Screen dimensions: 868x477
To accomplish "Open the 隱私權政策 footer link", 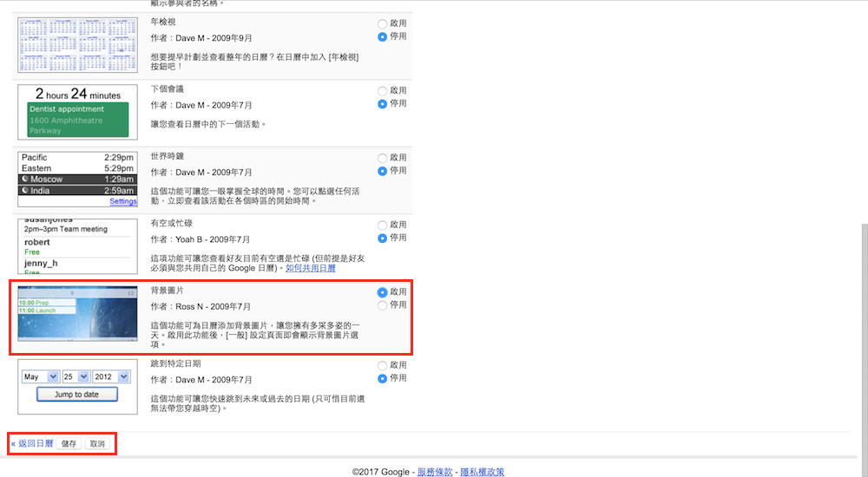I will click(482, 472).
